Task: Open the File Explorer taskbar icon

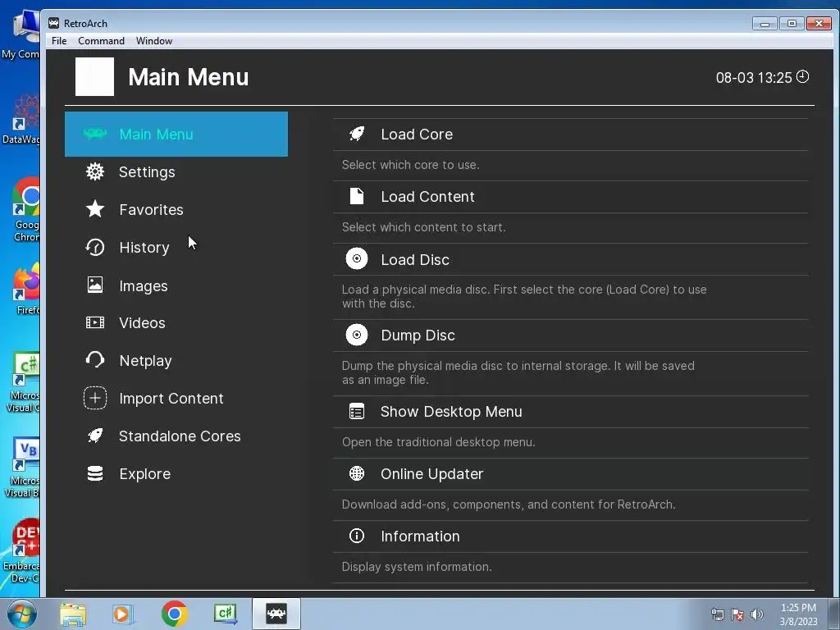Action: click(x=73, y=614)
